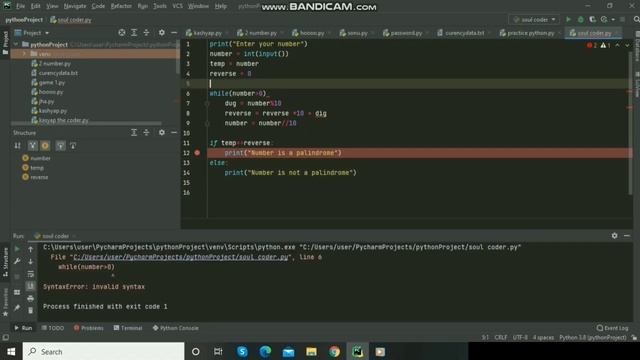640x360 pixels.
Task: Toggle show fields filter in Structure
Action: (45, 146)
